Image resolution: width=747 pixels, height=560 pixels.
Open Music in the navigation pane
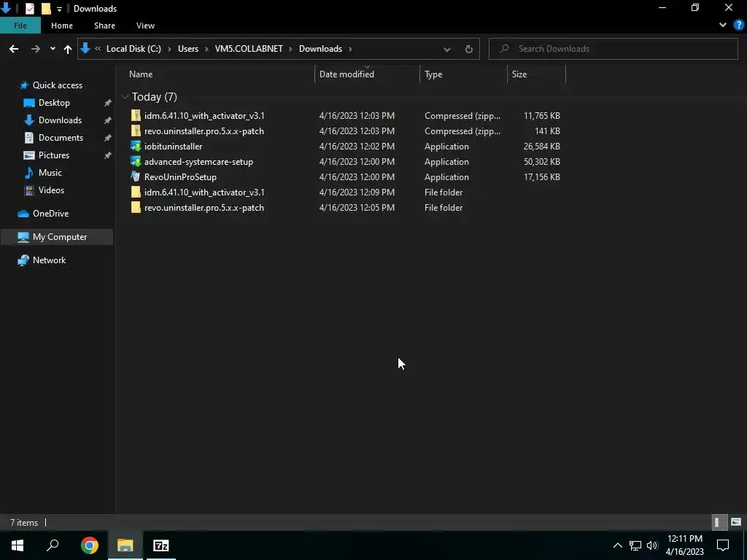pos(50,173)
